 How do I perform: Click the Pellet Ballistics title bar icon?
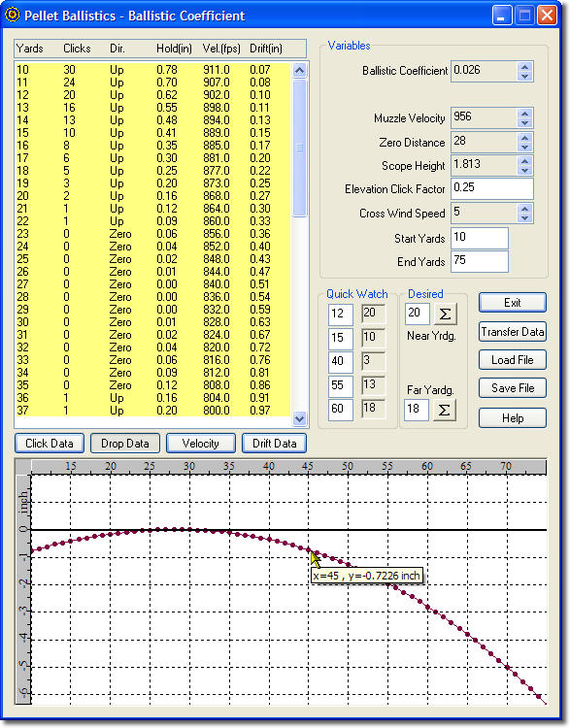12,15
